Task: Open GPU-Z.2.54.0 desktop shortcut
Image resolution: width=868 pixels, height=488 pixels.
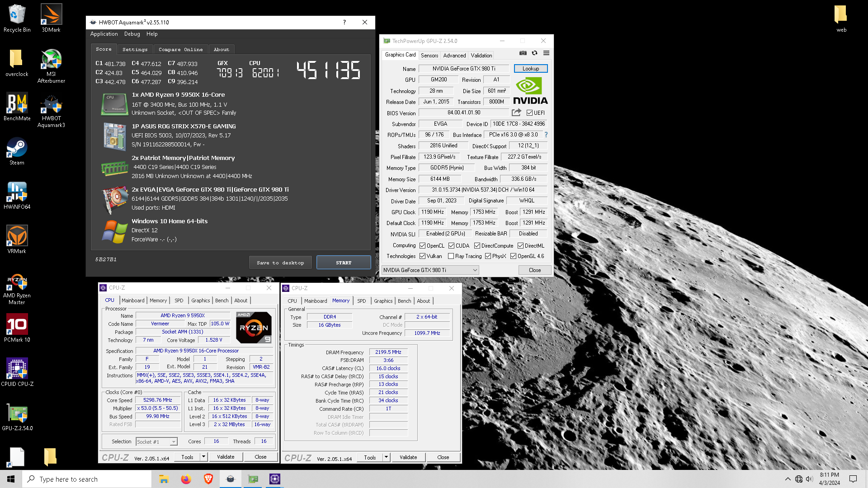Action: point(17,417)
